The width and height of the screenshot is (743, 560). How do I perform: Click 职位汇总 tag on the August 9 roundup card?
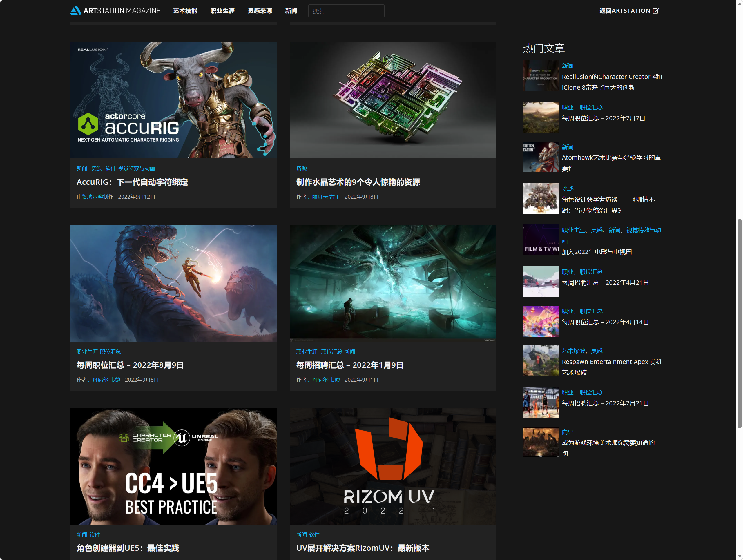110,351
